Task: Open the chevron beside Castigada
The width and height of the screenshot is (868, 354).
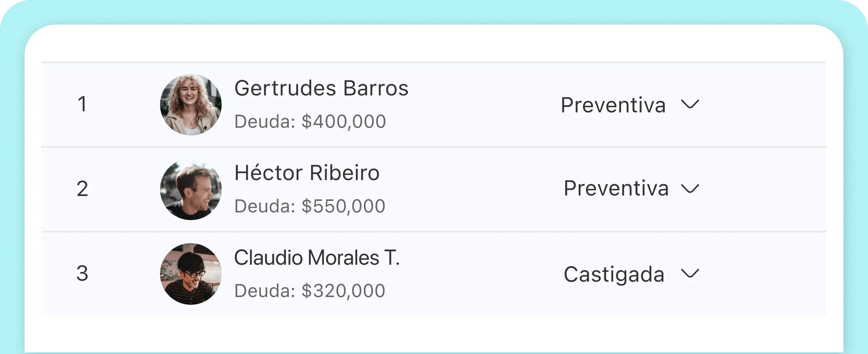Action: (689, 274)
